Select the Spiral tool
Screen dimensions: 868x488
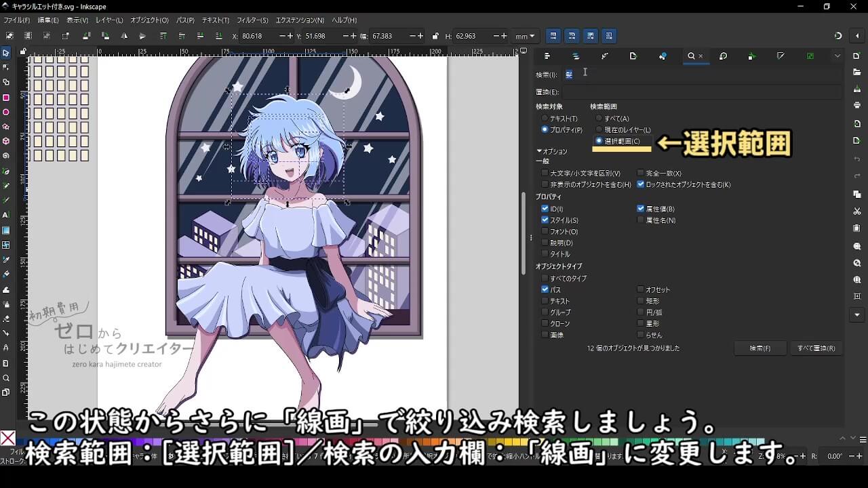pyautogui.click(x=6, y=157)
